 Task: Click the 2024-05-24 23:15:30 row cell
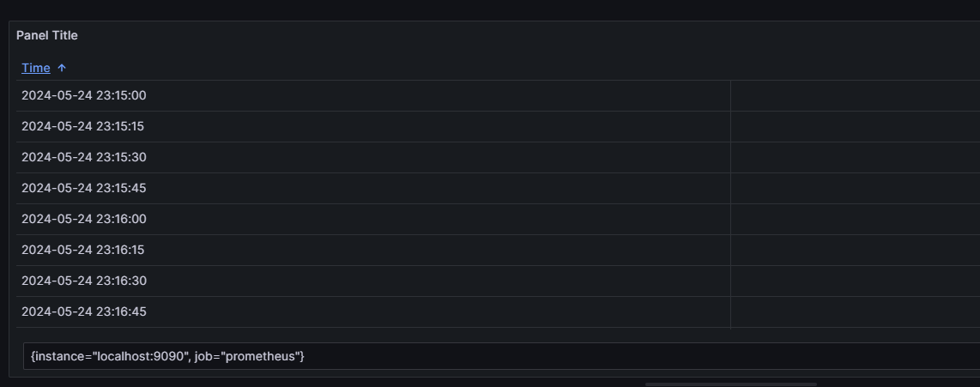(x=84, y=157)
